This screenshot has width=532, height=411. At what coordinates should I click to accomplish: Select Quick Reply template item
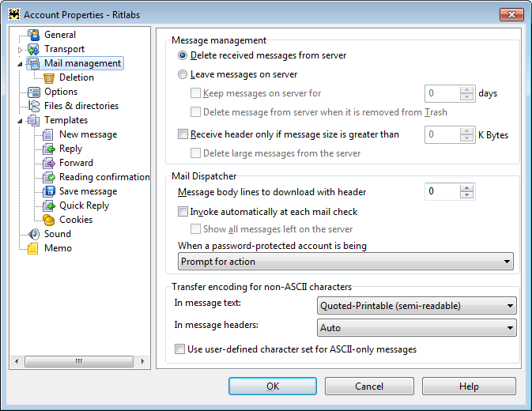tap(84, 205)
